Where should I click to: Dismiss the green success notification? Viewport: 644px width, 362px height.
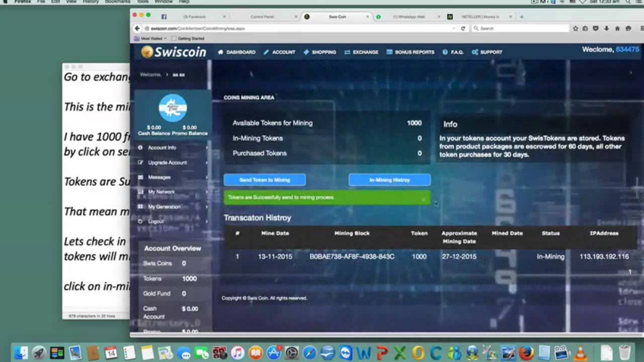click(424, 199)
